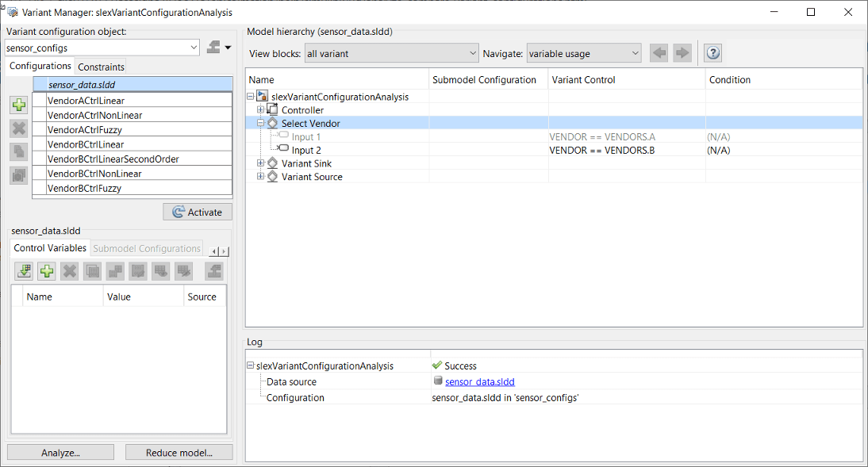This screenshot has width=868, height=467.
Task: Click the export control variables icon
Action: pos(213,270)
